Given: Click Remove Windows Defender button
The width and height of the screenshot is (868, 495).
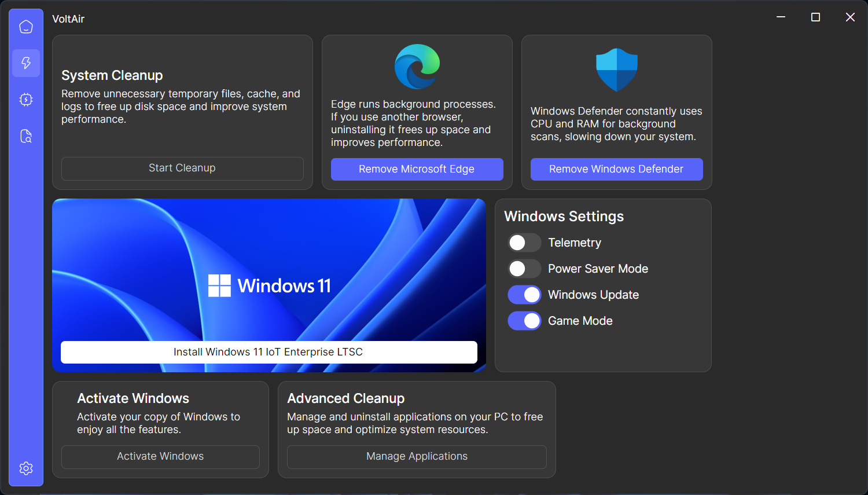Looking at the screenshot, I should tap(617, 169).
